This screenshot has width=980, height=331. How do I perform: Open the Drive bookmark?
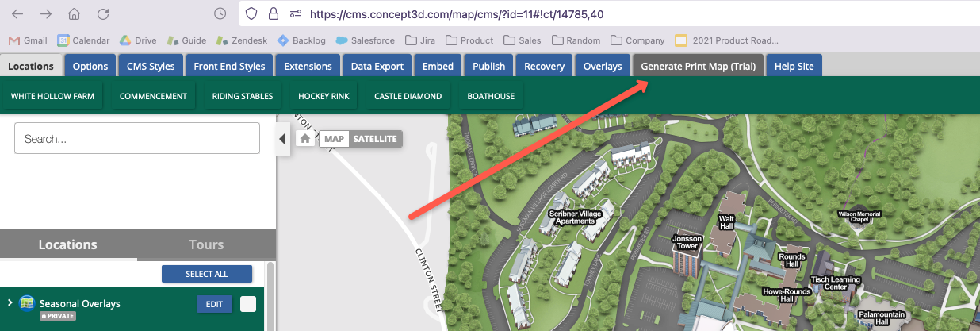(x=138, y=40)
